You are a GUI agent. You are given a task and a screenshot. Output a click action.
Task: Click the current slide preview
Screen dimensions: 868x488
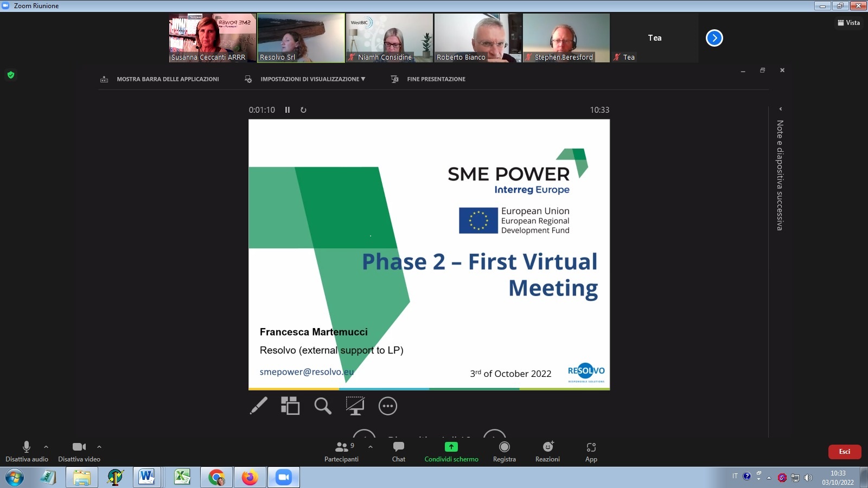(429, 254)
